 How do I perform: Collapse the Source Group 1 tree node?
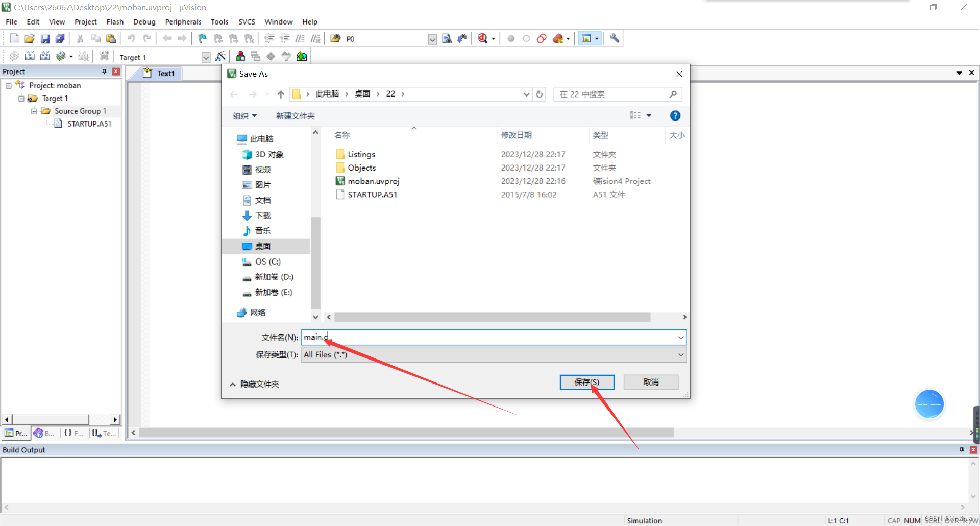pos(34,111)
